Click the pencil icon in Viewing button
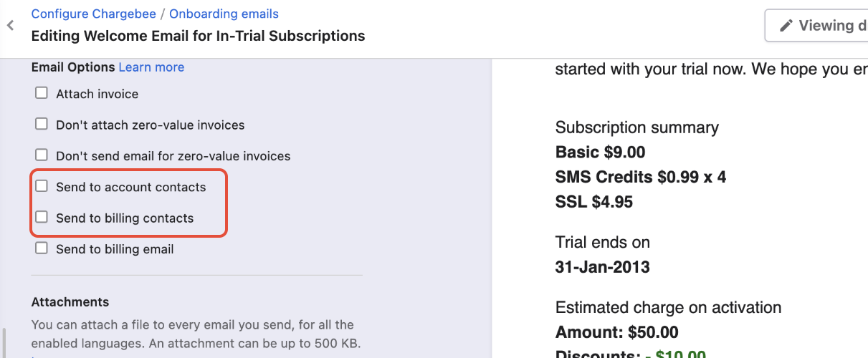This screenshot has height=358, width=868. pyautogui.click(x=786, y=26)
